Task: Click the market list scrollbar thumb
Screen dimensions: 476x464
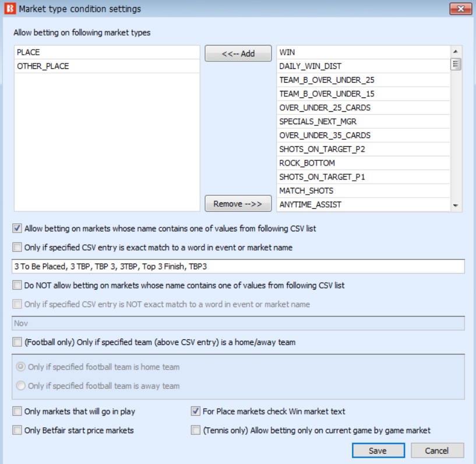Action: click(x=456, y=64)
